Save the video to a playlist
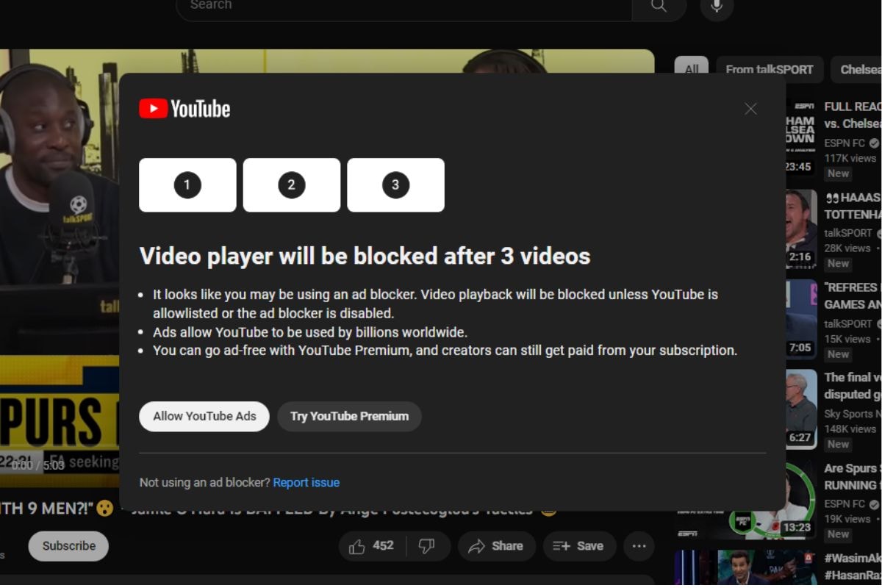The height and width of the screenshot is (588, 882). click(578, 546)
